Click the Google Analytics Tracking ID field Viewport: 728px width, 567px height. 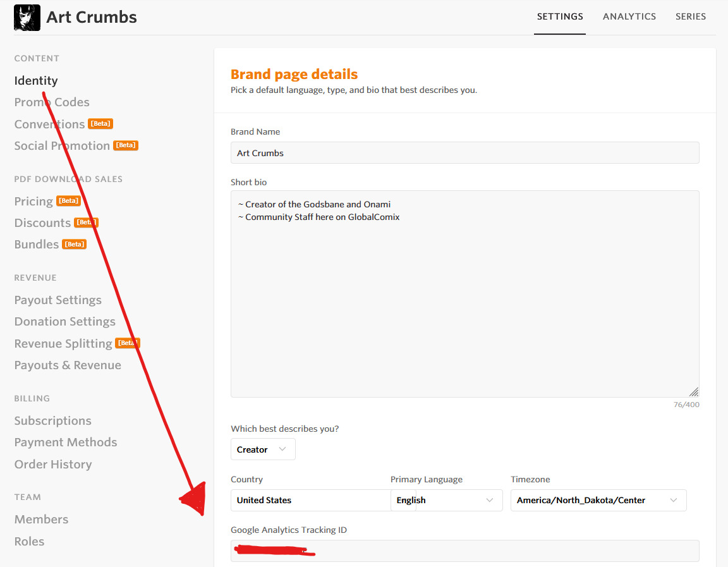[x=464, y=551]
